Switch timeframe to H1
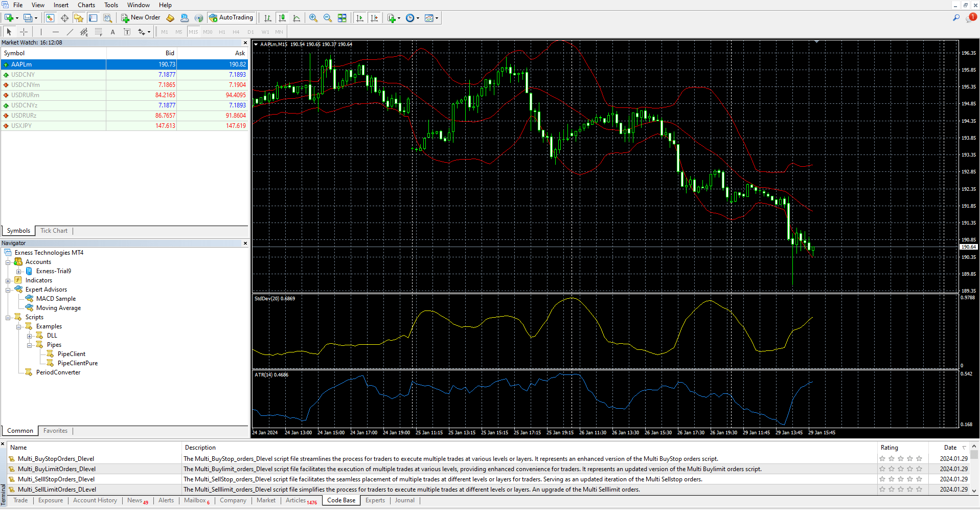 pos(222,32)
